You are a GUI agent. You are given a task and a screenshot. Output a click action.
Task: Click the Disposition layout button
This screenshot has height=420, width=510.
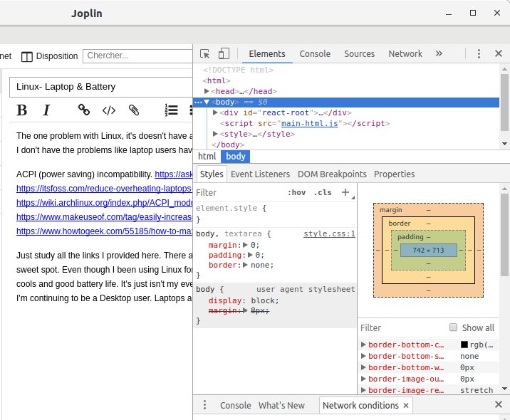50,56
